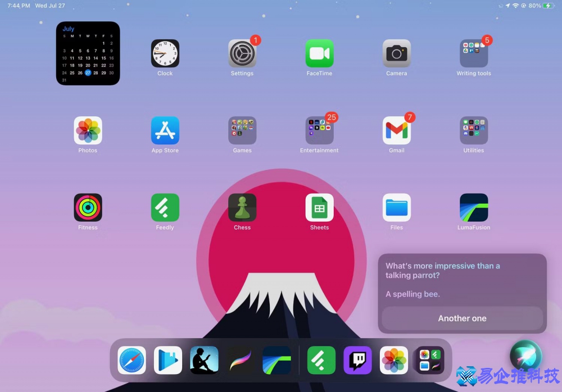Open the Files app

[397, 208]
